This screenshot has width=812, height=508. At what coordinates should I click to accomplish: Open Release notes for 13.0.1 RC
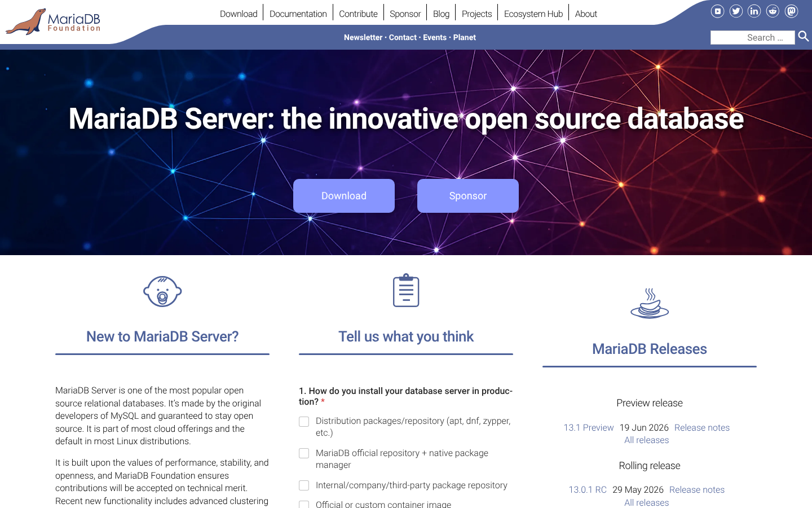point(697,490)
